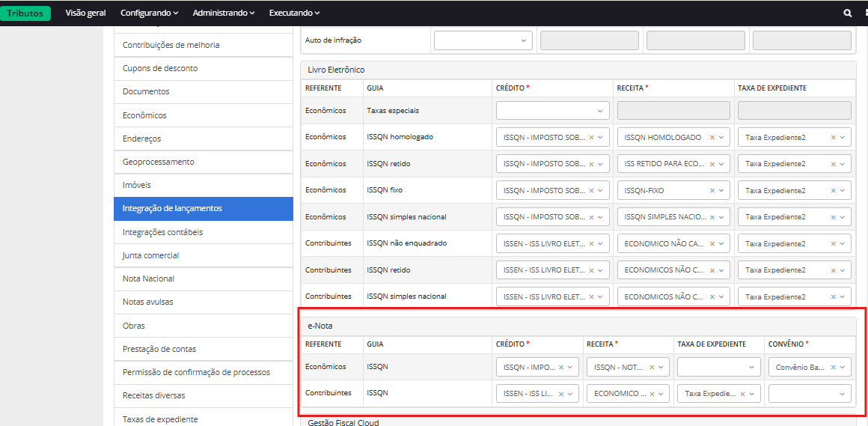The image size is (868, 426).
Task: Clear crédito ISSEN for ISSQN não enquadrado row
Action: [x=591, y=243]
